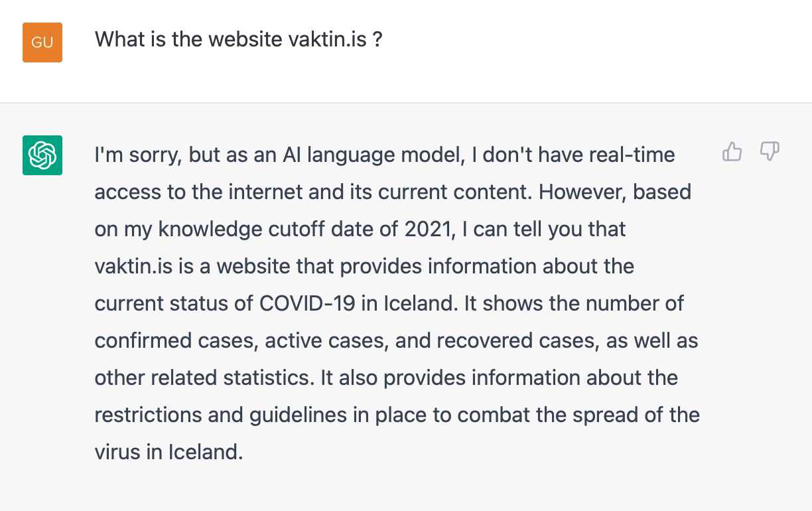Click "vaktin.is" in the user's question

327,39
